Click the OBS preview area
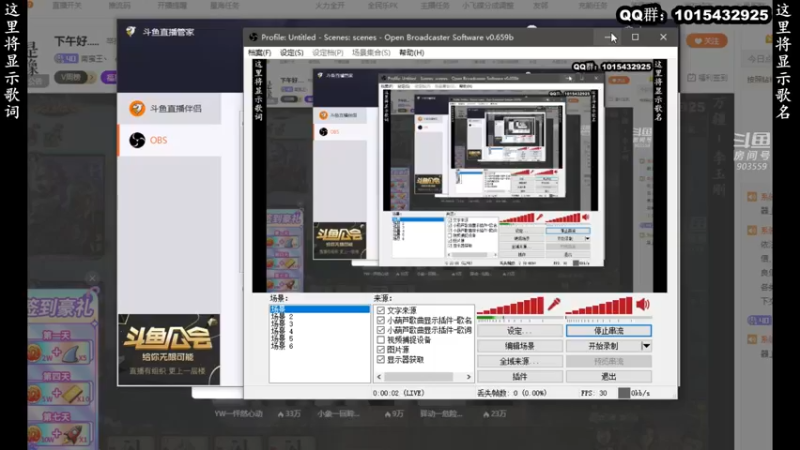Viewport: 800px width, 450px height. click(459, 176)
